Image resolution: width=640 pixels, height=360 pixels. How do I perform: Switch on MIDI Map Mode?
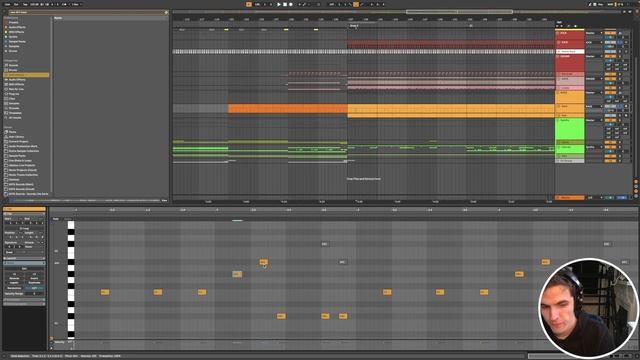click(611, 4)
